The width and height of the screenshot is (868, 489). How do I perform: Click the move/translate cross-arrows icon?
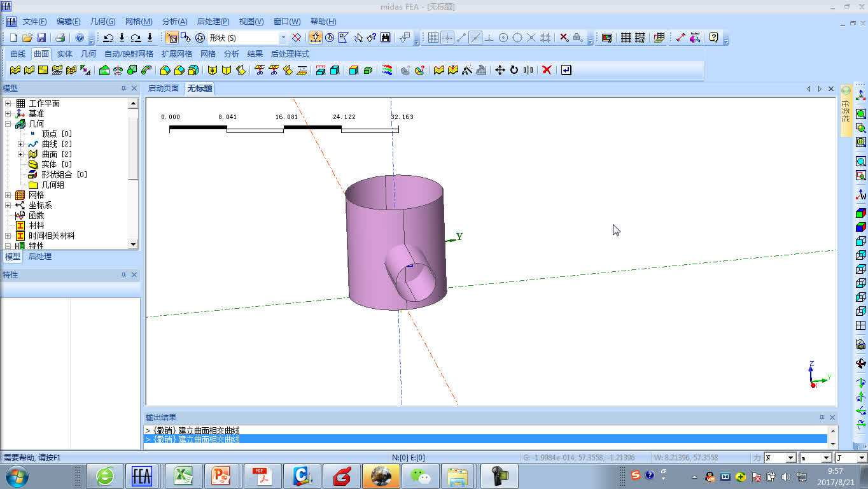(500, 70)
